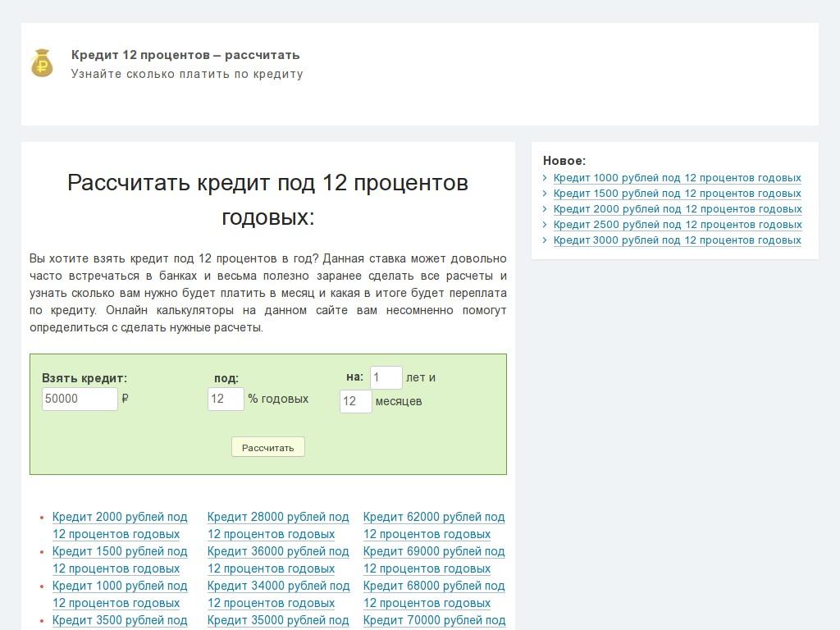
Task: Click the years field showing 1
Action: point(386,377)
